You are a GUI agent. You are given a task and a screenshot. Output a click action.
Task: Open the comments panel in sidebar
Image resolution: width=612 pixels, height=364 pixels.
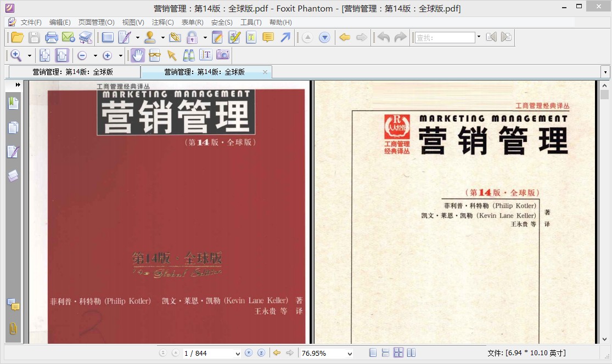click(13, 304)
